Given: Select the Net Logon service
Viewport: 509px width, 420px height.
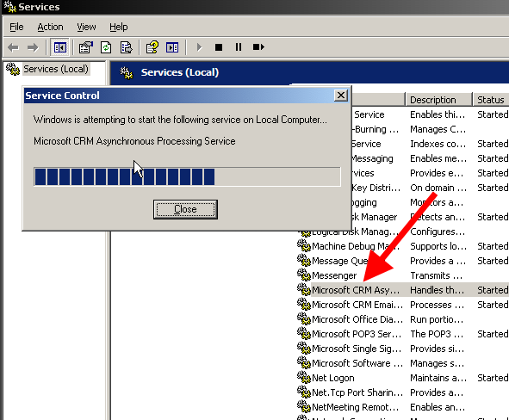Looking at the screenshot, I should (332, 378).
